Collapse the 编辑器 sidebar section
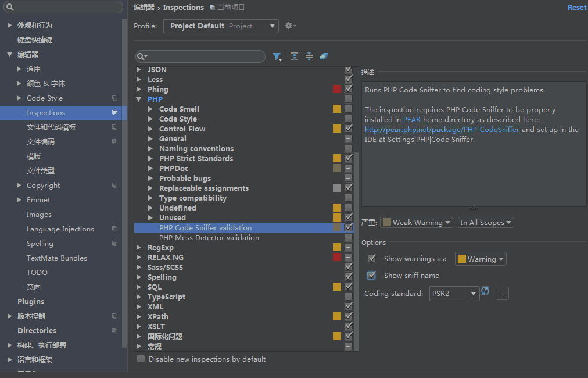Image resolution: width=588 pixels, height=378 pixels. pyautogui.click(x=10, y=55)
